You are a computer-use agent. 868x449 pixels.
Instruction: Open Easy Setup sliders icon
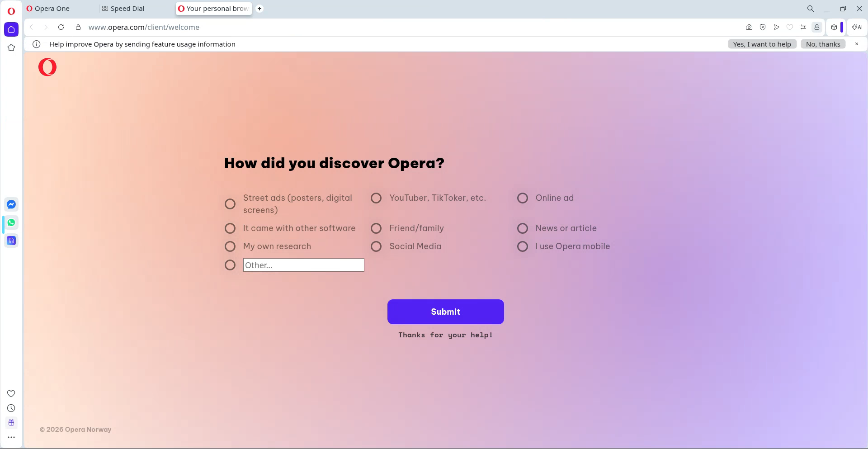click(803, 27)
